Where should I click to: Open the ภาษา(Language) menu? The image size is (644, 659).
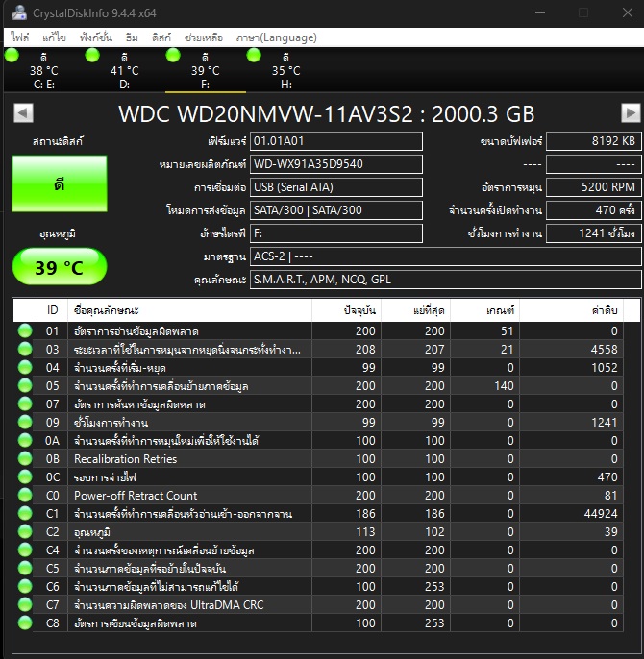coord(277,37)
